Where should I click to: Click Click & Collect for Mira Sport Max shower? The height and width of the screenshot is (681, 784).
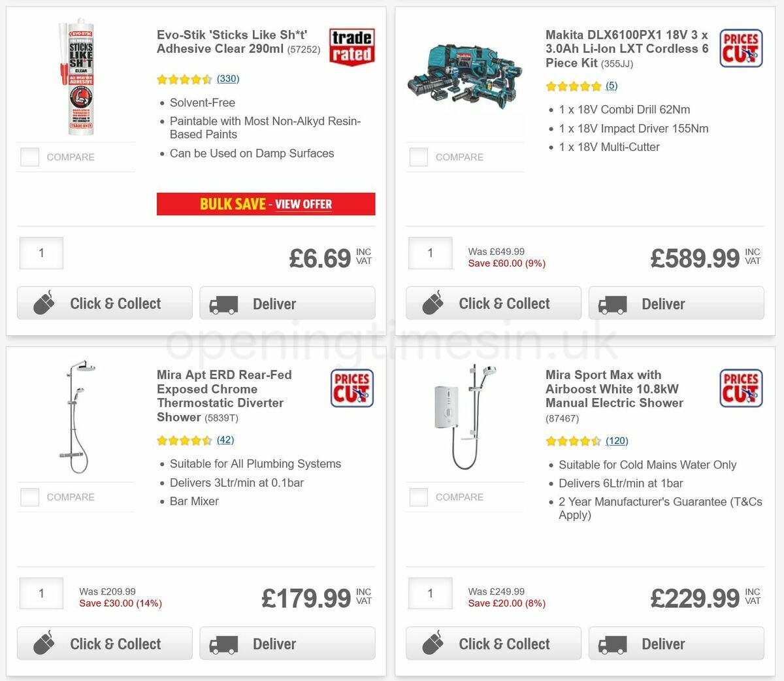click(x=493, y=642)
